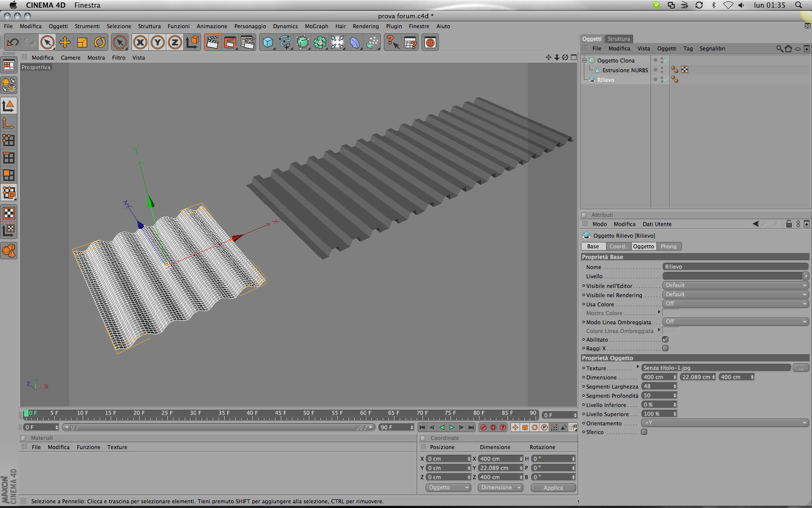Select the Live Selection arrow tool
812x508 pixels.
[x=47, y=43]
